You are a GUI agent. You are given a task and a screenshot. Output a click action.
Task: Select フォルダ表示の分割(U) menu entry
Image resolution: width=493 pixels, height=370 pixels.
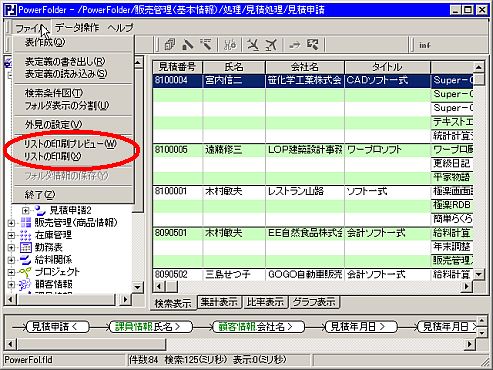[x=73, y=106]
